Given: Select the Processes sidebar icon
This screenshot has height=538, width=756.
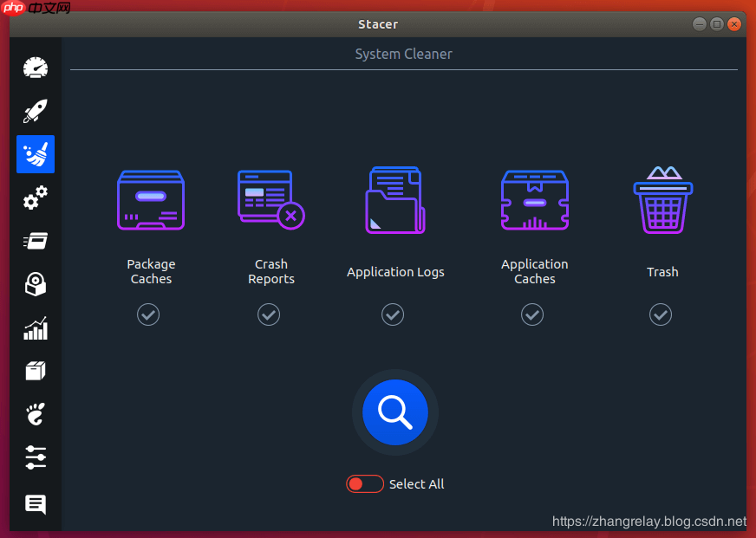Looking at the screenshot, I should (x=35, y=241).
